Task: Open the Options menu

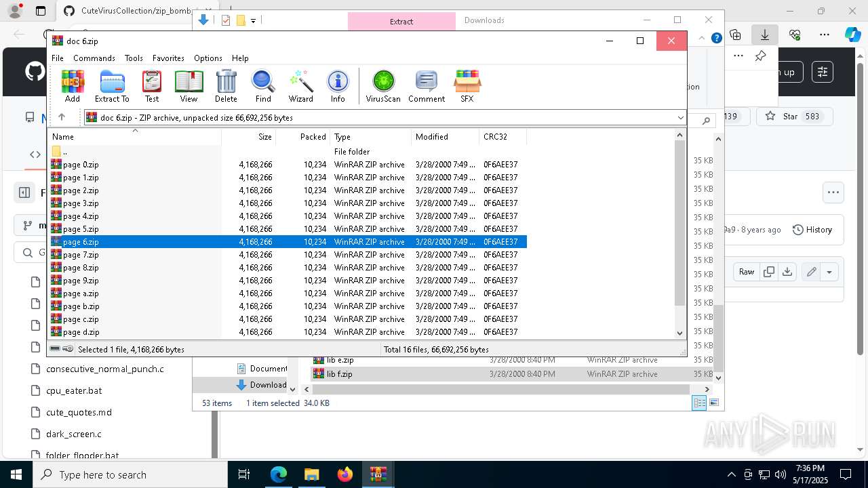Action: point(208,58)
